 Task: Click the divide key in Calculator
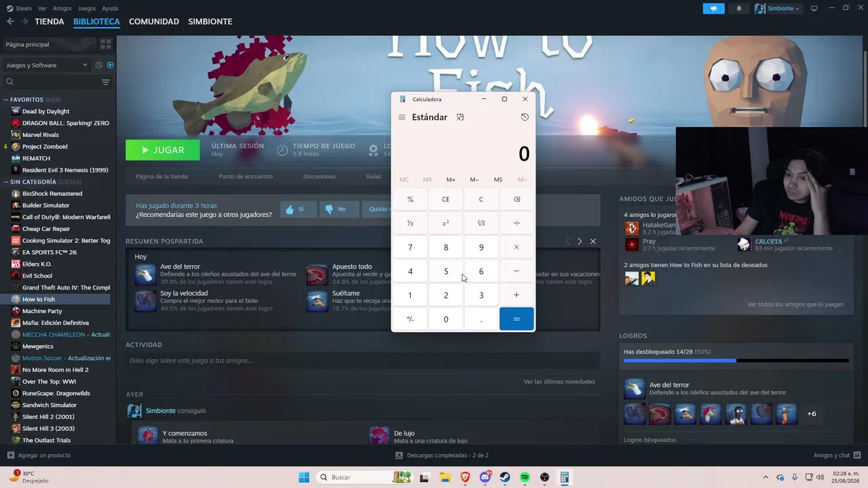pos(517,223)
